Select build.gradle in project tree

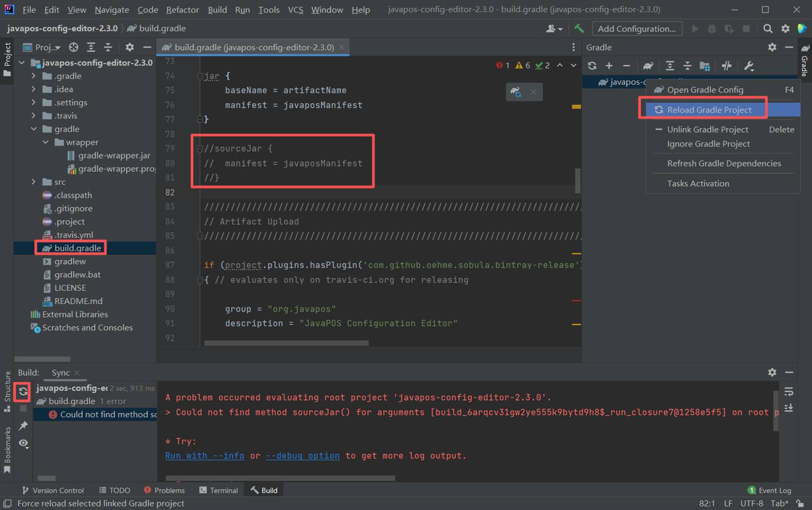point(77,248)
